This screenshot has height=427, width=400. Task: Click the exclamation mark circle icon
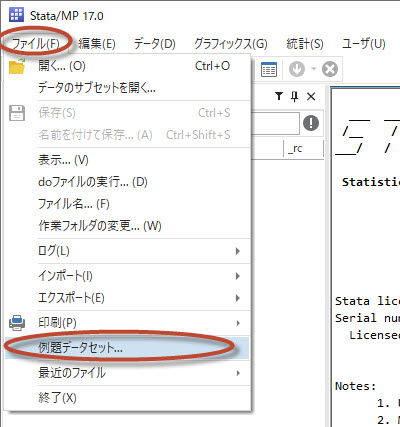coord(311,123)
